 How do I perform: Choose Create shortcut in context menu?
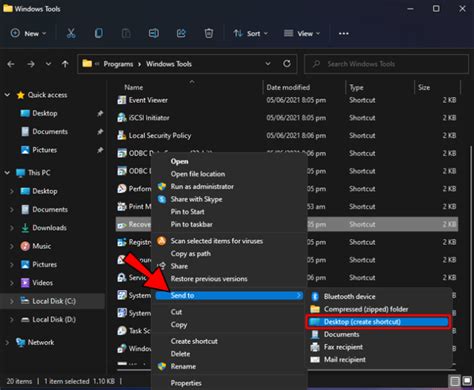[x=194, y=341]
